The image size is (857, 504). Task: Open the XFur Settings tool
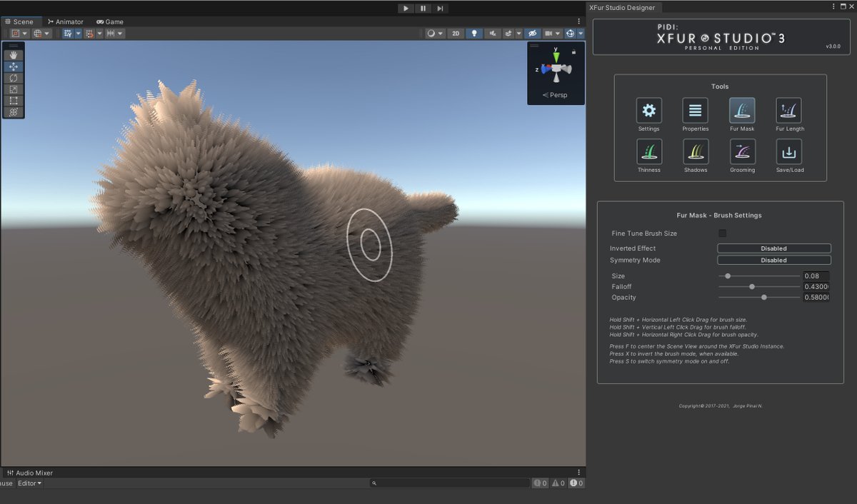(x=648, y=111)
